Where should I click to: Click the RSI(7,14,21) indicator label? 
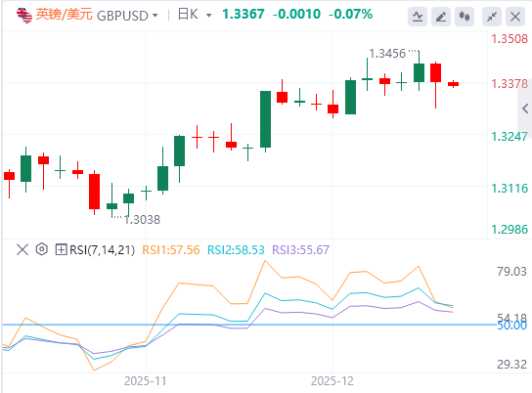pos(102,250)
